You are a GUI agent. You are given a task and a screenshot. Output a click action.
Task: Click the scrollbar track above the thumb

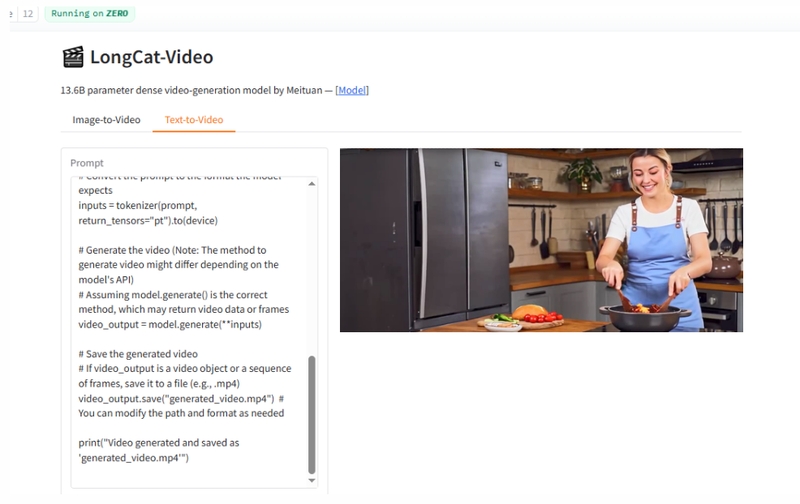click(x=312, y=270)
